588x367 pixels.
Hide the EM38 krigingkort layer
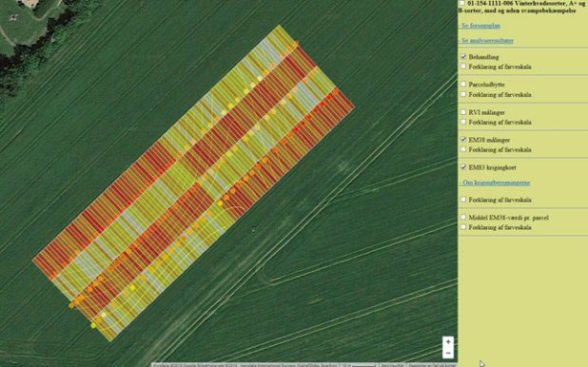(463, 167)
